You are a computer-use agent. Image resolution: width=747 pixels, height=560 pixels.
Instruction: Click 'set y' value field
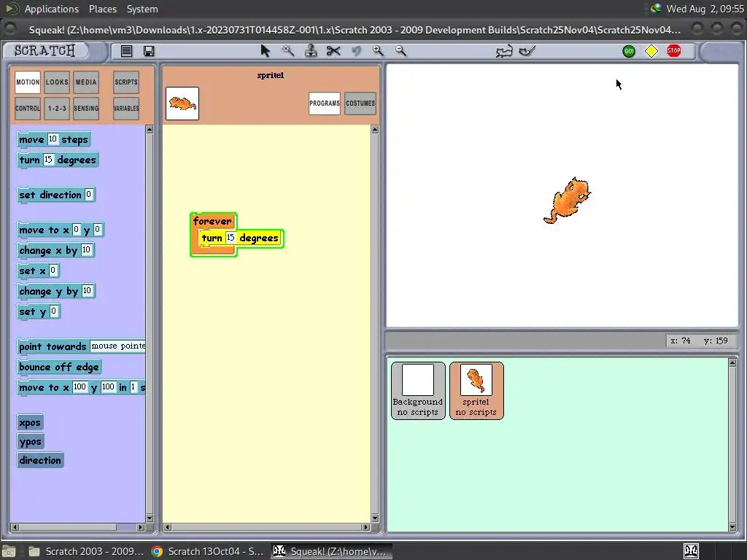point(53,311)
